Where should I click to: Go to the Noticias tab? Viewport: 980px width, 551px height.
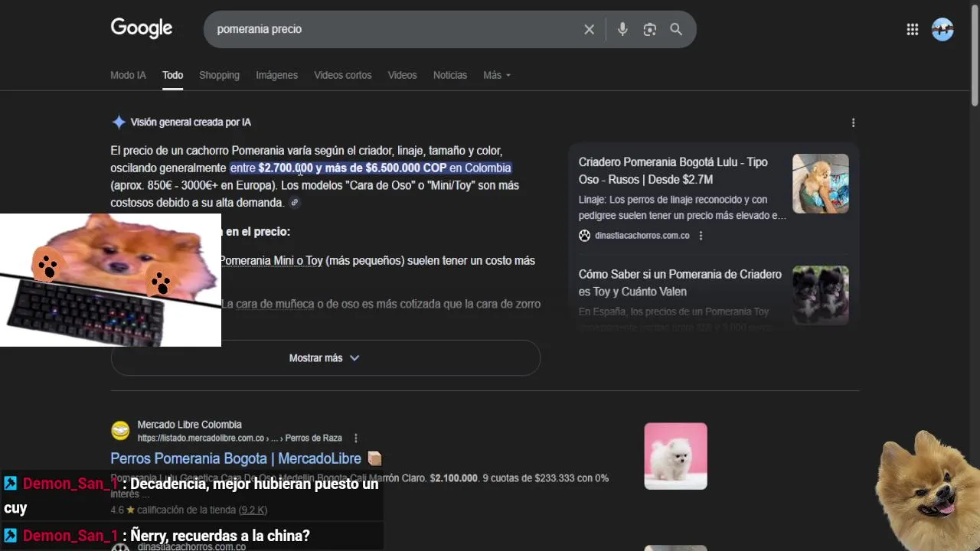[449, 75]
